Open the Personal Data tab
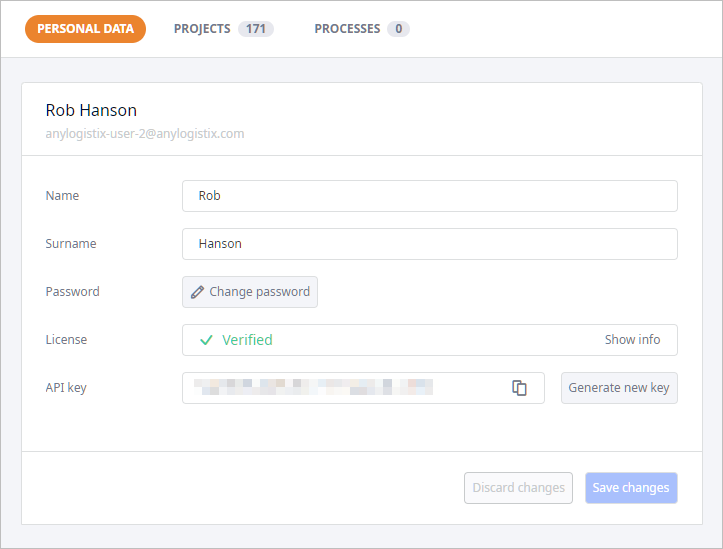 pos(85,29)
